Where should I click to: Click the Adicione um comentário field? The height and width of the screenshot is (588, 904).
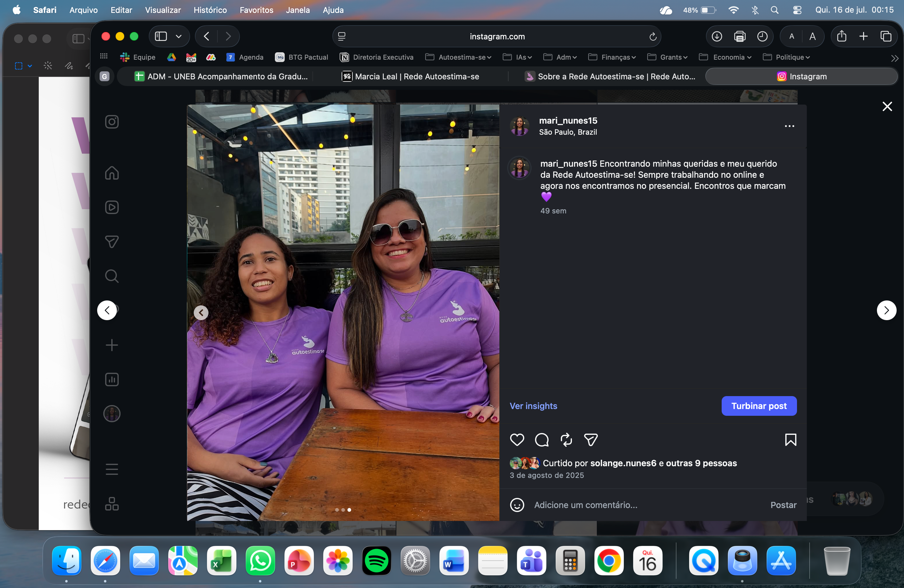click(x=646, y=505)
